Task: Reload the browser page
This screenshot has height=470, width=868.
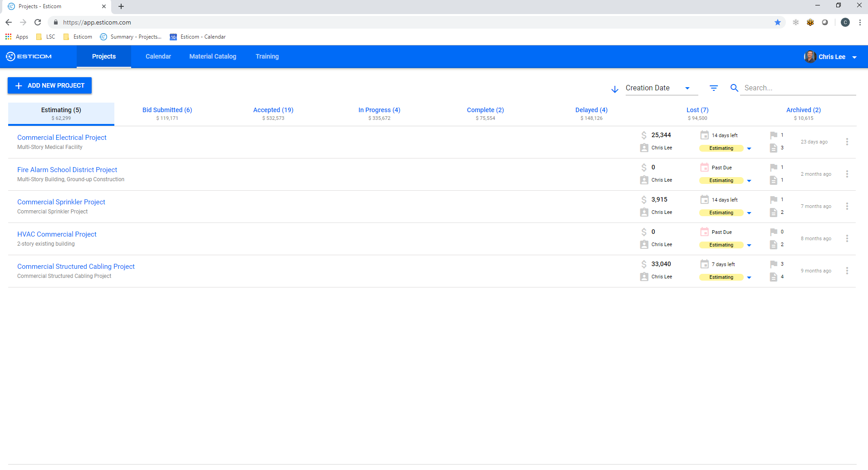Action: 38,22
